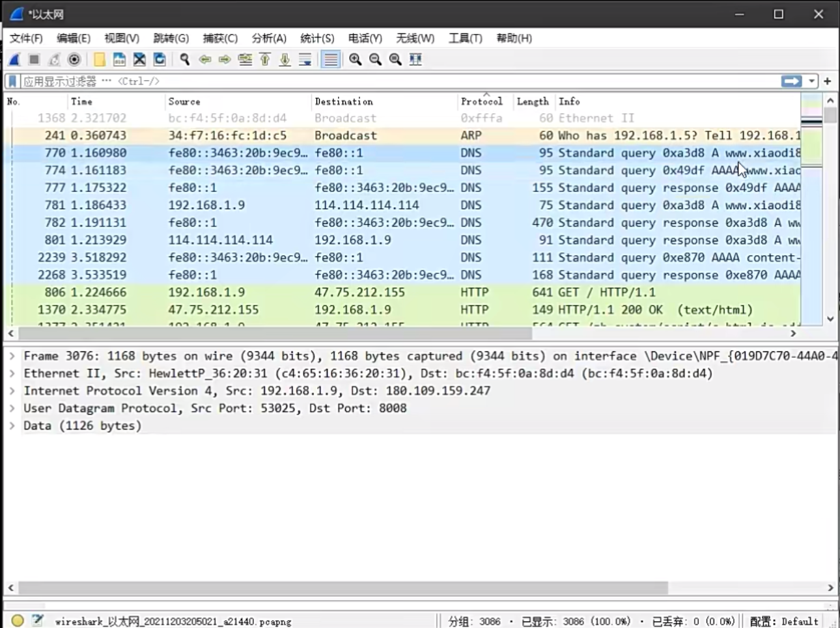Select HTTP GET packet 806
Image resolution: width=840 pixels, height=628 pixels.
(x=402, y=292)
